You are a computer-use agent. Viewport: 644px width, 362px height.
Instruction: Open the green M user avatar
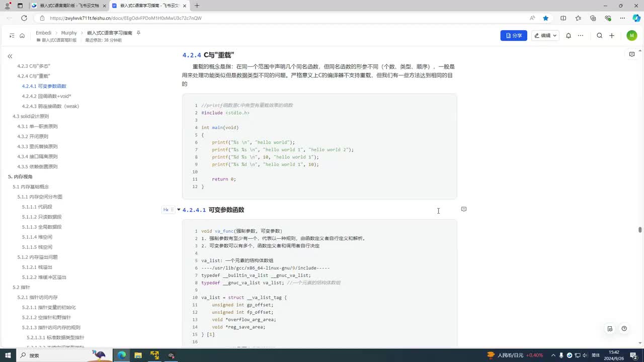point(632,36)
